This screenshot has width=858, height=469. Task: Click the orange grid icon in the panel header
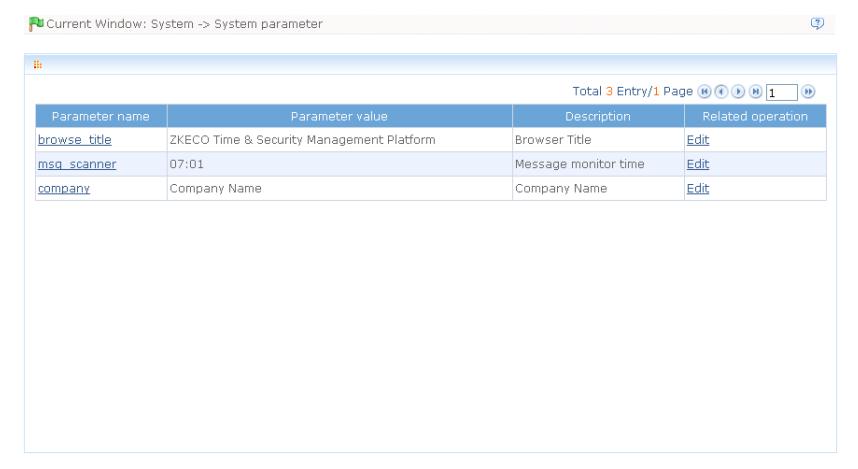point(38,65)
